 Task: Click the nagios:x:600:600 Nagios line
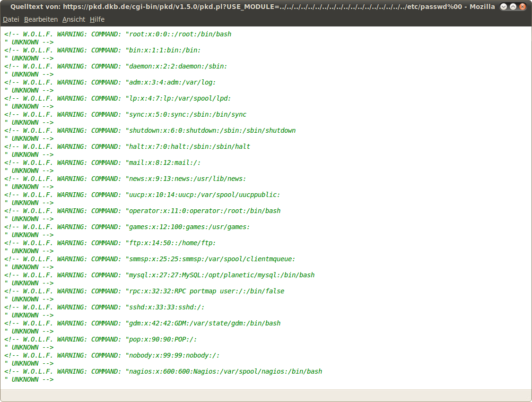point(225,371)
